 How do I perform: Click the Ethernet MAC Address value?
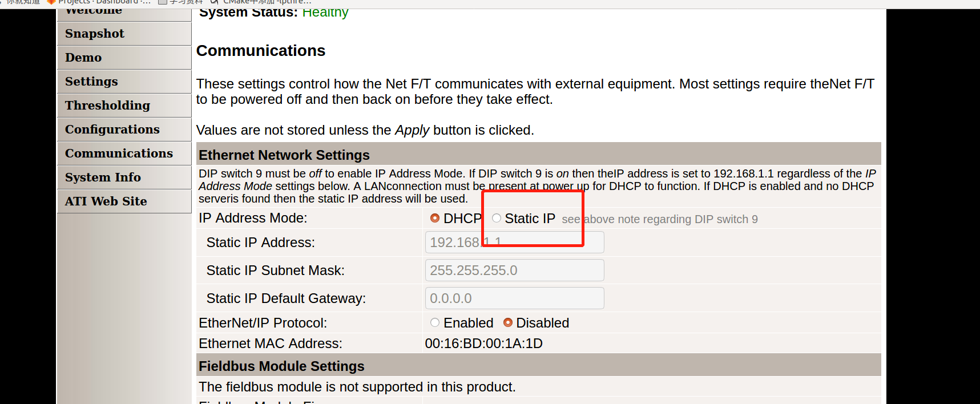(483, 344)
